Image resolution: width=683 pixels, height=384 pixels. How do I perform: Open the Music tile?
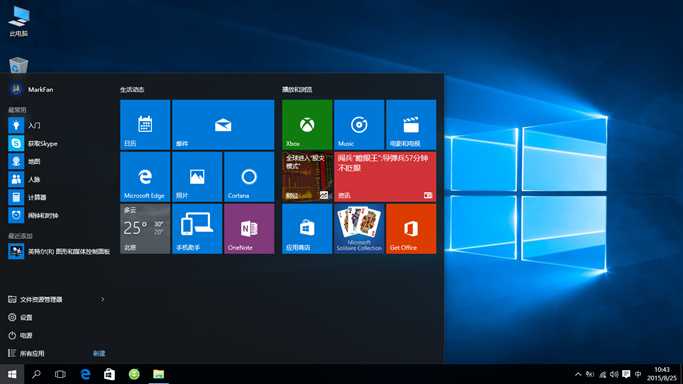click(x=359, y=125)
